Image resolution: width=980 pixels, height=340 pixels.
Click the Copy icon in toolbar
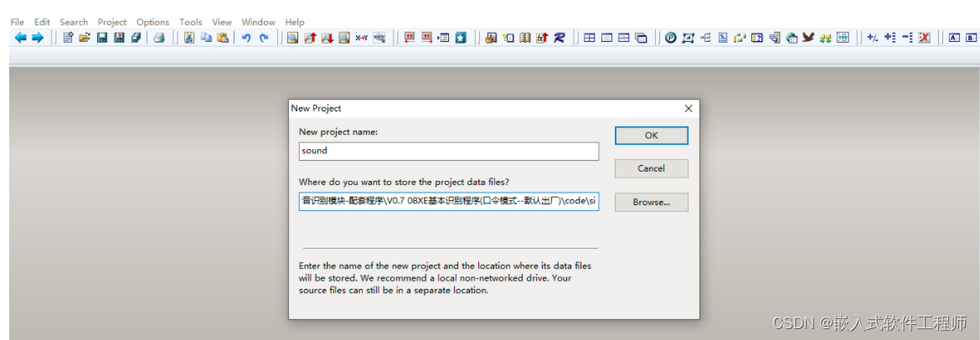coord(205,38)
